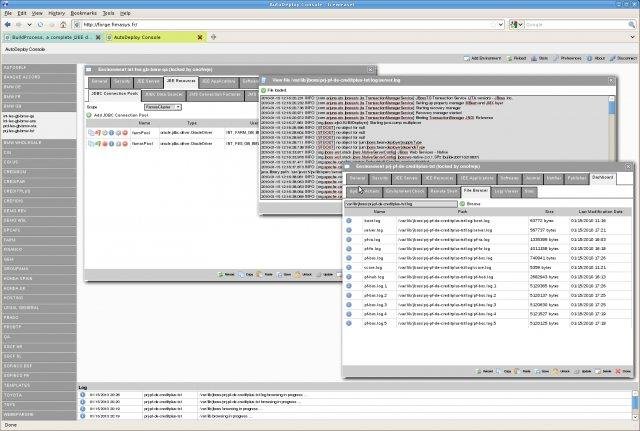The height and width of the screenshot is (431, 640).
Task: Open the Dashboard tab in front window
Action: pos(602,178)
